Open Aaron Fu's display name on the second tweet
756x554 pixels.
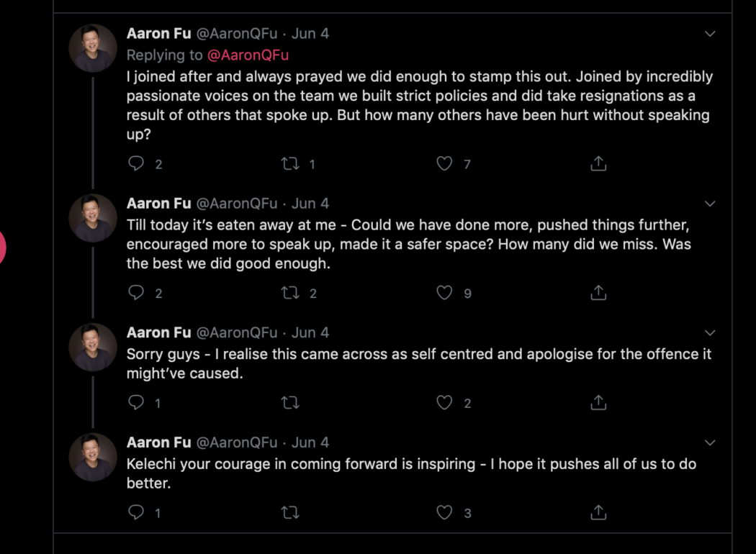[x=158, y=203]
